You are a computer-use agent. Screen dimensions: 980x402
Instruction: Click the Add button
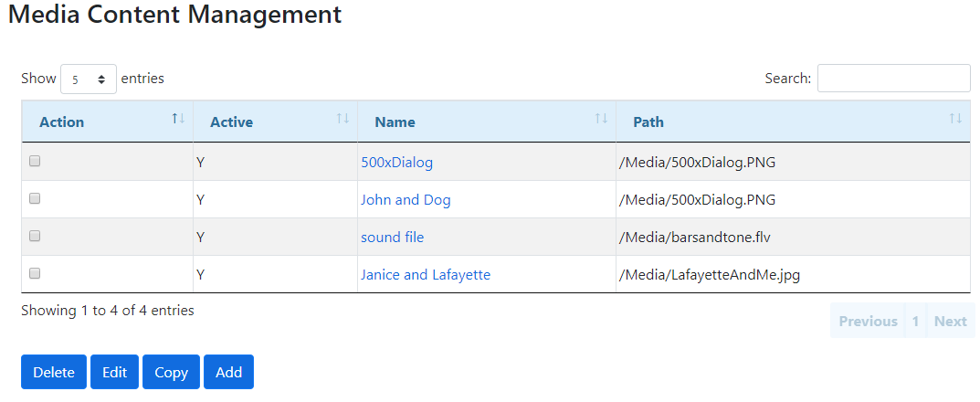[228, 372]
